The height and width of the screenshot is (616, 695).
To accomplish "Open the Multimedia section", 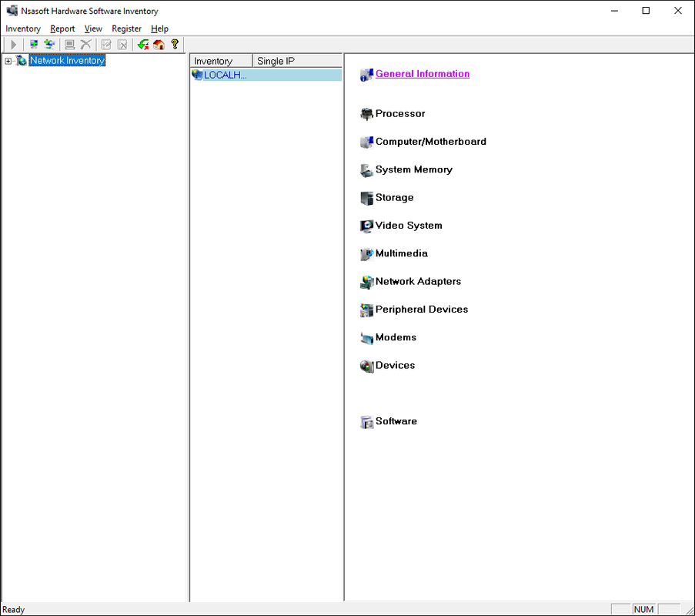I will pyautogui.click(x=402, y=253).
